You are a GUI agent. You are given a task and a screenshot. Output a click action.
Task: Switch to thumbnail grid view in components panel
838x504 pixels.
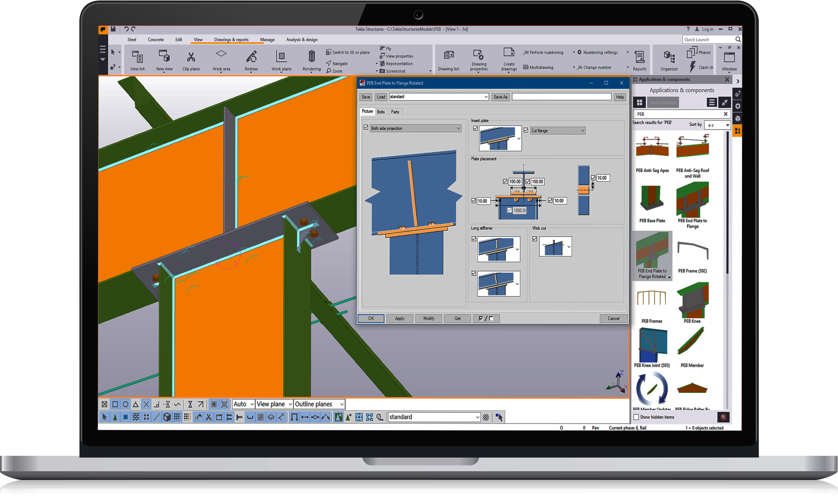[x=639, y=102]
